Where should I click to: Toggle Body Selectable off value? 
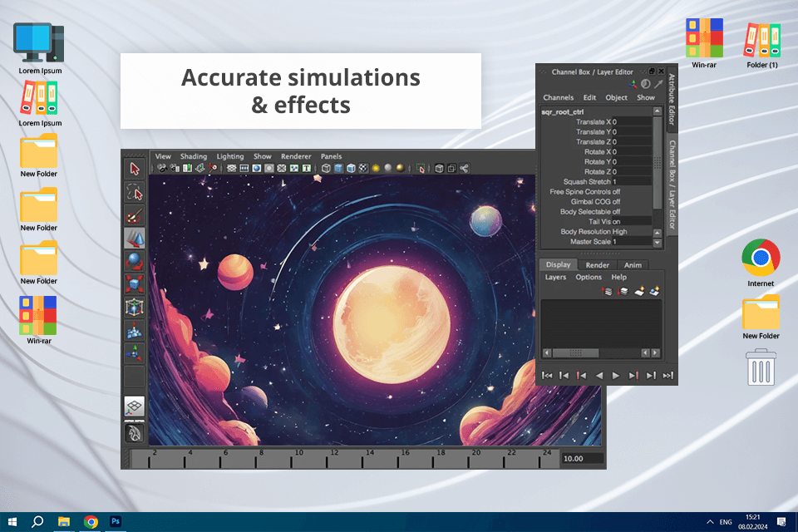pos(616,212)
